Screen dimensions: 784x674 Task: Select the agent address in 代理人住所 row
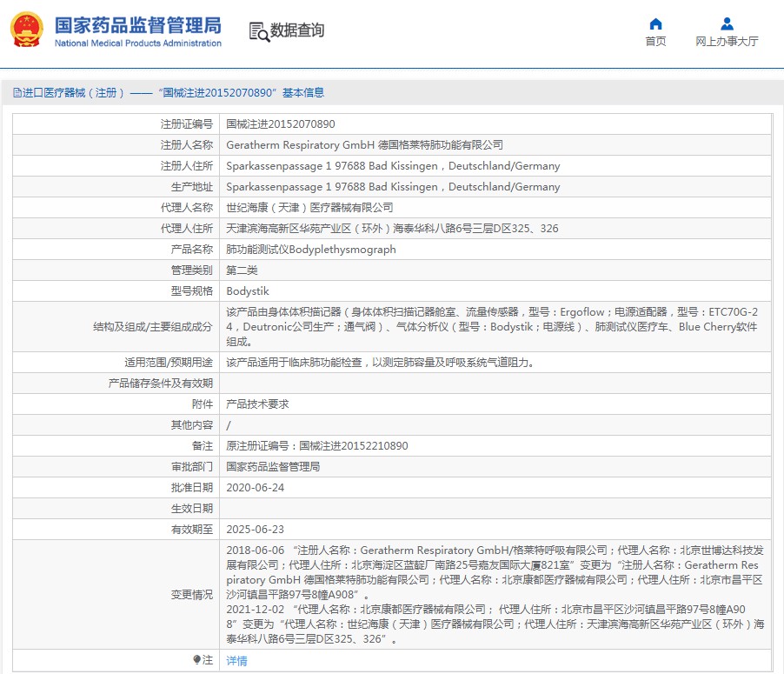392,229
